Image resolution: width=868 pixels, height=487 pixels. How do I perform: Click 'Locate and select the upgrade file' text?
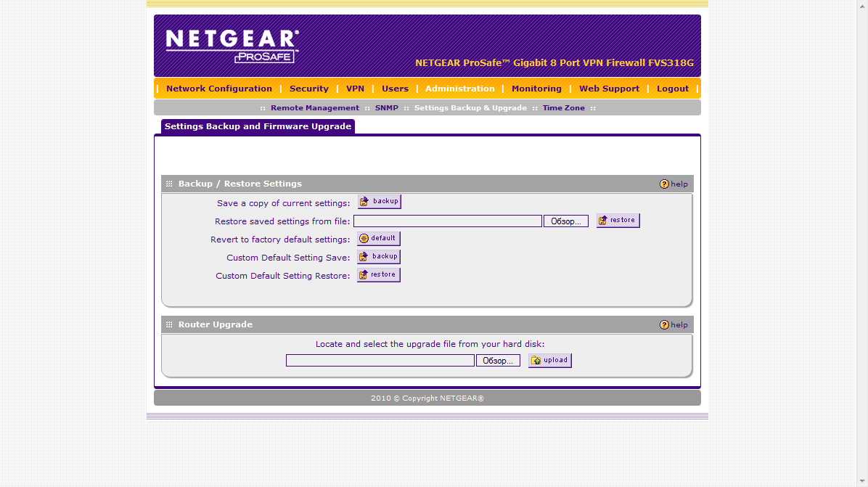430,344
